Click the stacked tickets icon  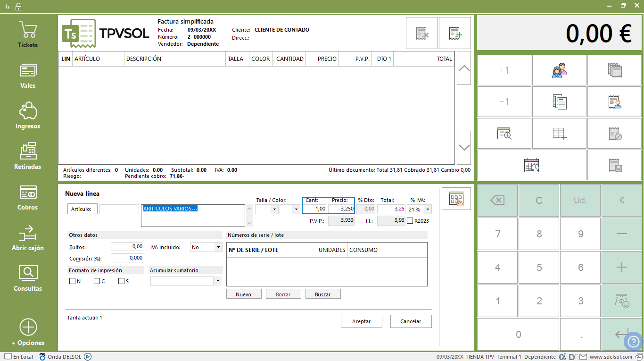point(614,70)
